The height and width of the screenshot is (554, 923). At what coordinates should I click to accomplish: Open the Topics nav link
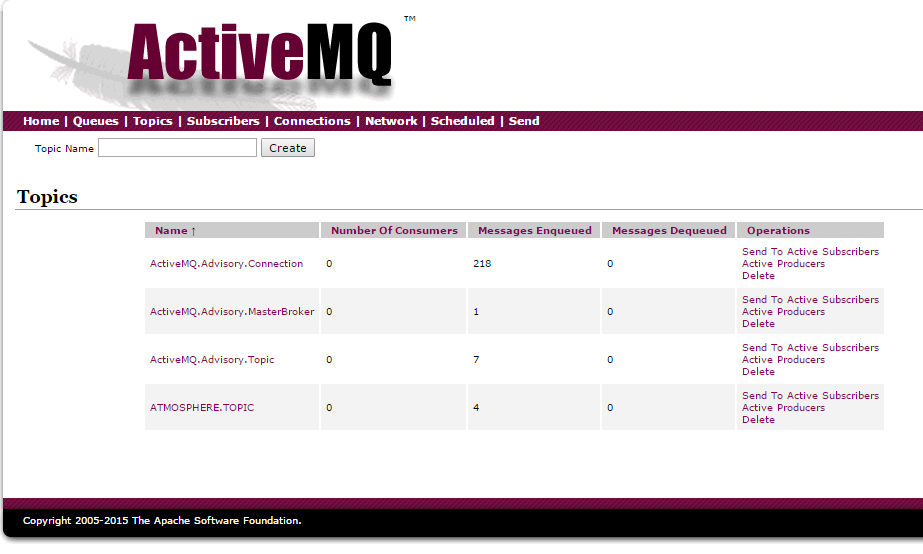pos(152,121)
